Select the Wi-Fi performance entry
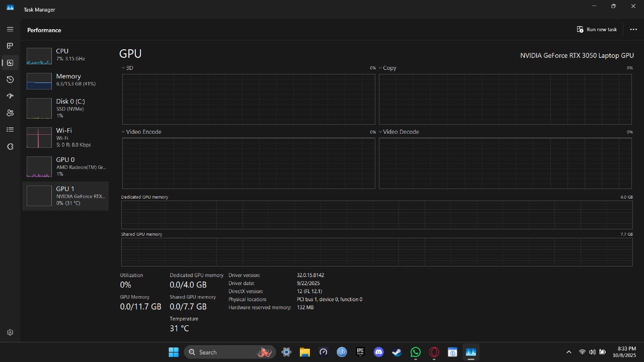The image size is (644, 362). [x=65, y=137]
